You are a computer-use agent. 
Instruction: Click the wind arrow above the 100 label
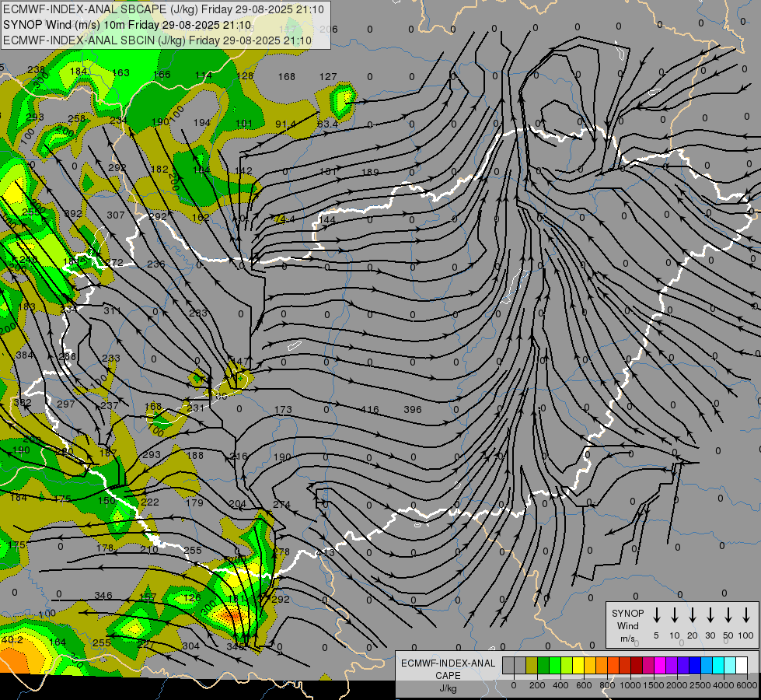pos(746,615)
